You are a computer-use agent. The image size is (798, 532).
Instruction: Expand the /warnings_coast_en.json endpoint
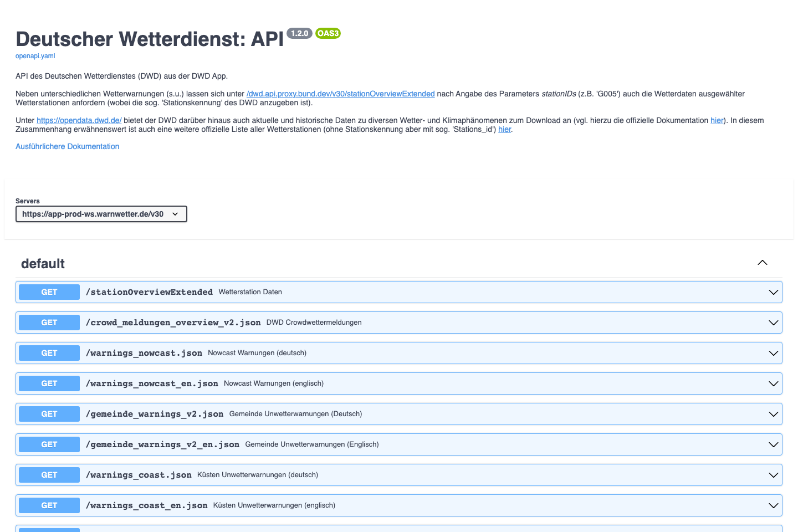pos(774,505)
